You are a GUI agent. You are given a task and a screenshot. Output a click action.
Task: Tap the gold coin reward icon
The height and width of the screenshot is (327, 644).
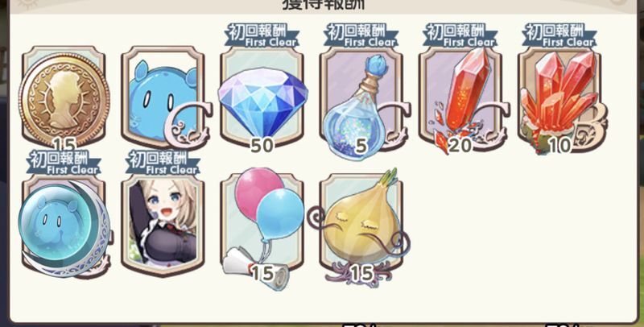(x=64, y=97)
